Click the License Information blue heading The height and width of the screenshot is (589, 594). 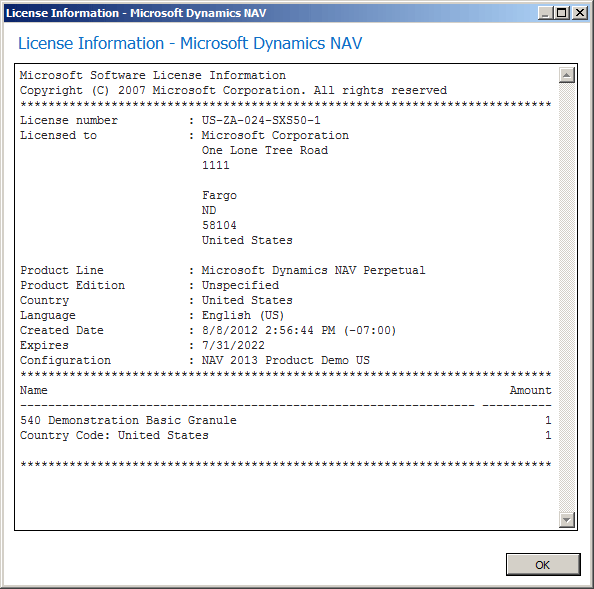coord(190,43)
